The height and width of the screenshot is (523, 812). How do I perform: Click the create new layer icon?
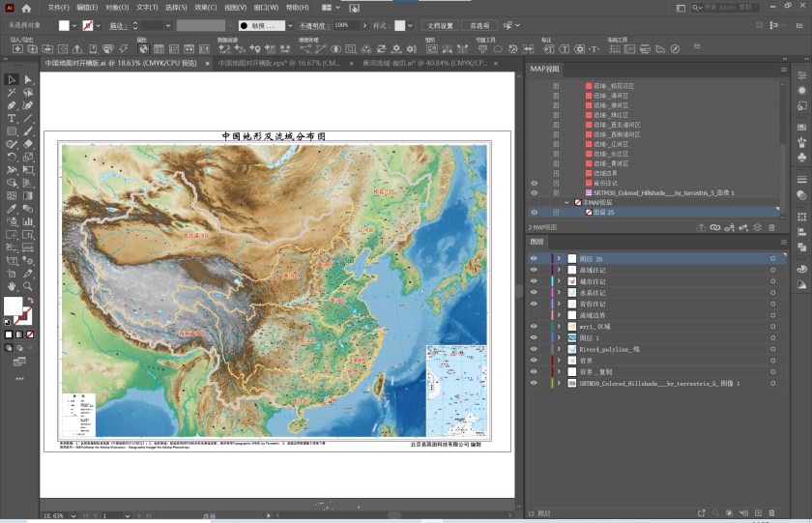tap(758, 513)
